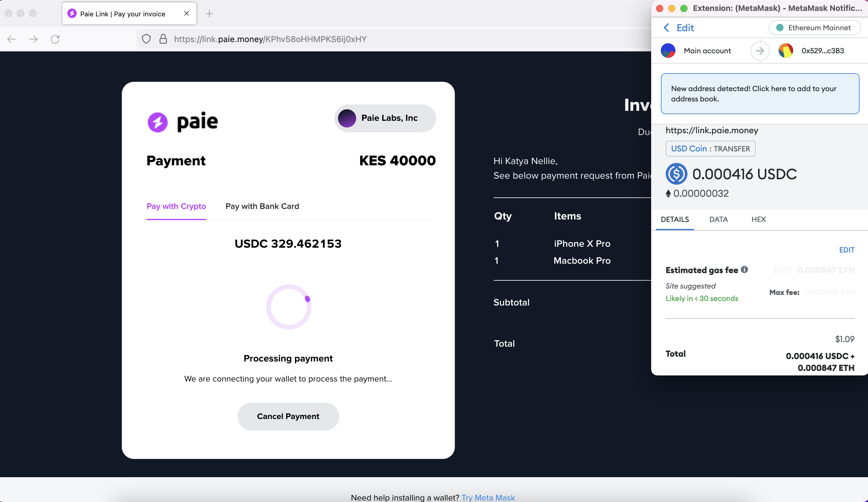The width and height of the screenshot is (868, 502).
Task: Open a new browser tab
Action: pyautogui.click(x=209, y=14)
